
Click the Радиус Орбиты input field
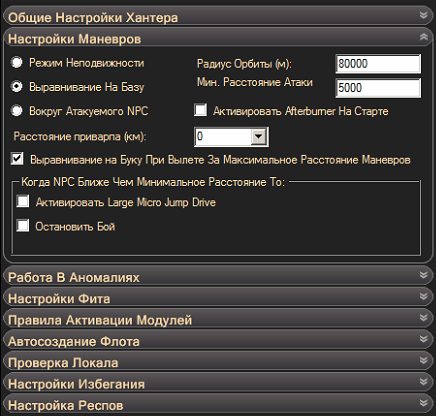tap(378, 63)
